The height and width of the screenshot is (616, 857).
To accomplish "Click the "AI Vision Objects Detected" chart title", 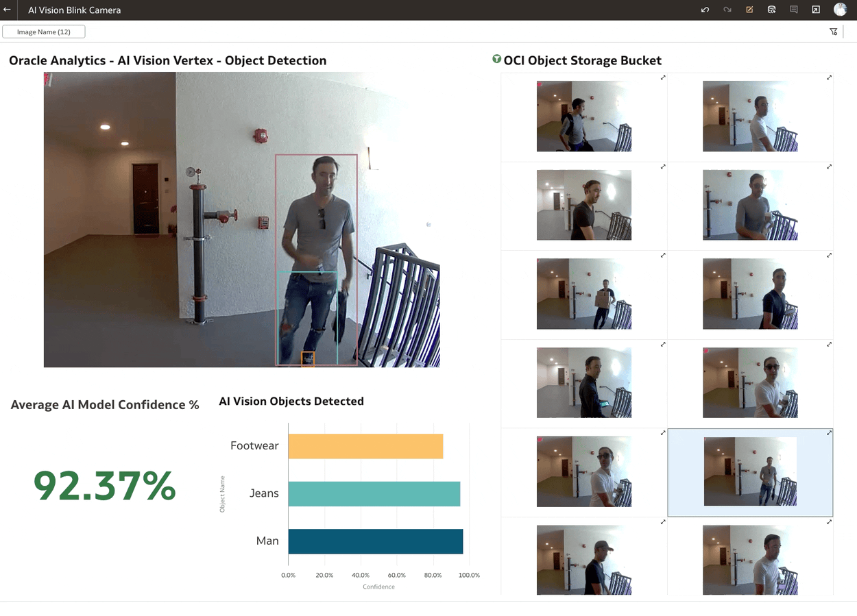I will [291, 402].
